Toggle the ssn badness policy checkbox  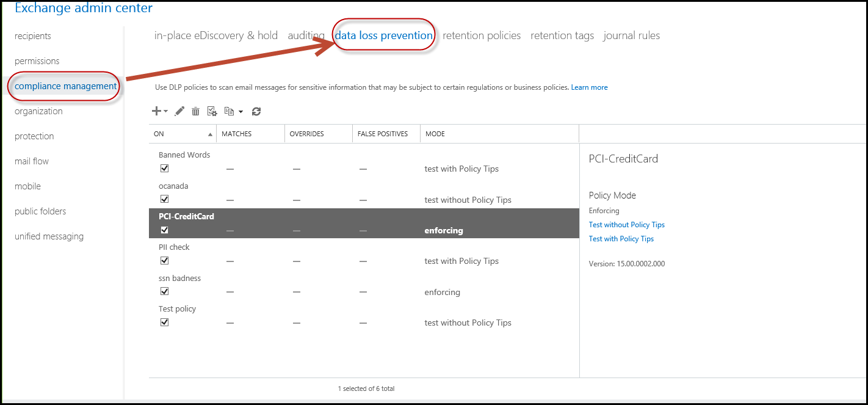(164, 292)
